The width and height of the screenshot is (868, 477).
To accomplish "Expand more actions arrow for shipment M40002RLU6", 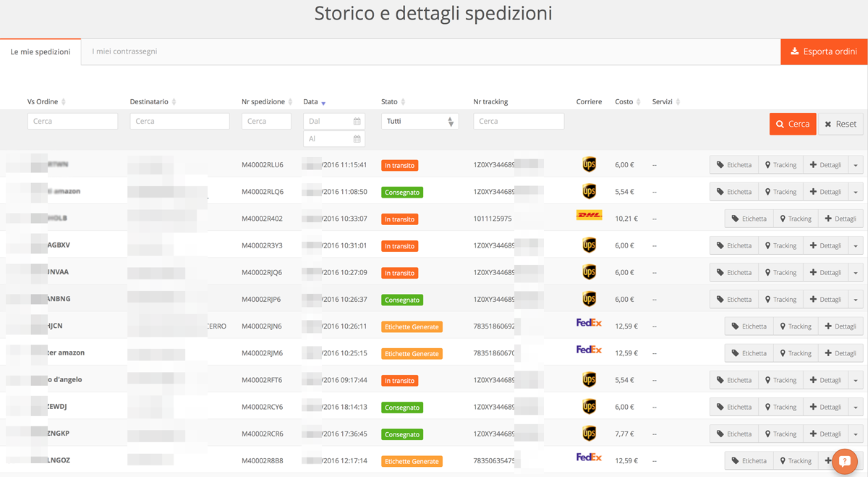I will (856, 165).
